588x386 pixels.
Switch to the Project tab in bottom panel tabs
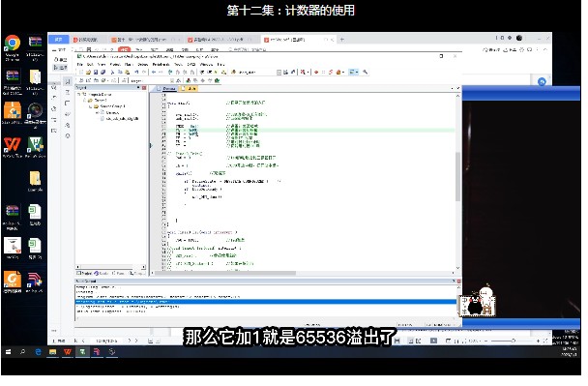tap(84, 273)
